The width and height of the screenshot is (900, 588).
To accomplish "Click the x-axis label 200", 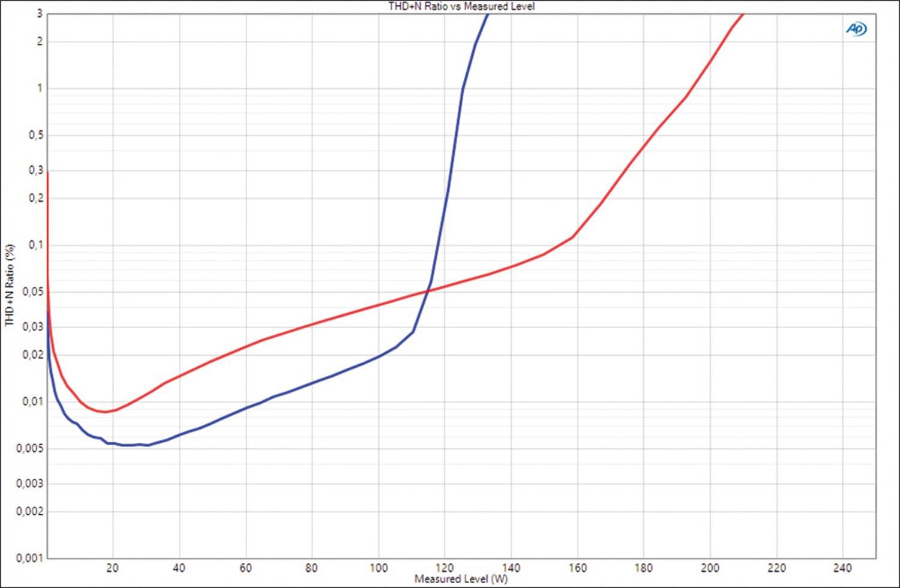I will click(x=710, y=568).
